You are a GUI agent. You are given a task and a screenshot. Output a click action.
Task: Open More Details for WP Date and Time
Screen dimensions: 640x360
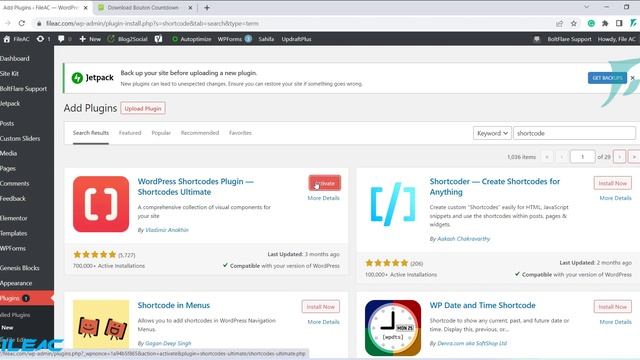click(615, 322)
